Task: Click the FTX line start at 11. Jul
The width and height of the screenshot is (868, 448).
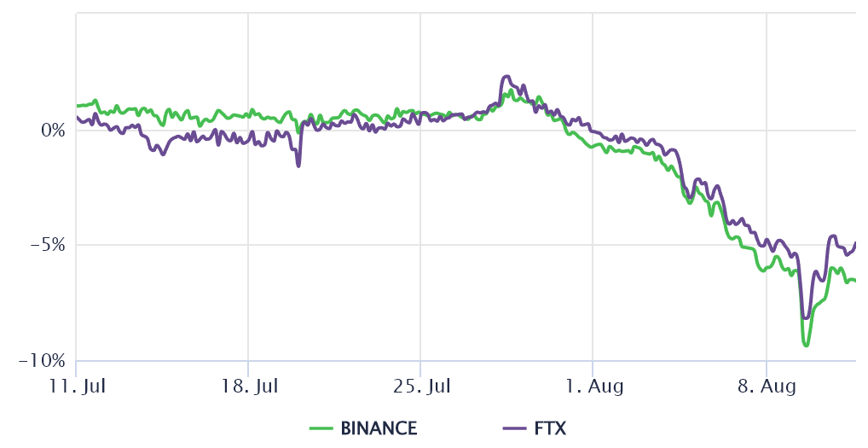Action: click(x=77, y=117)
